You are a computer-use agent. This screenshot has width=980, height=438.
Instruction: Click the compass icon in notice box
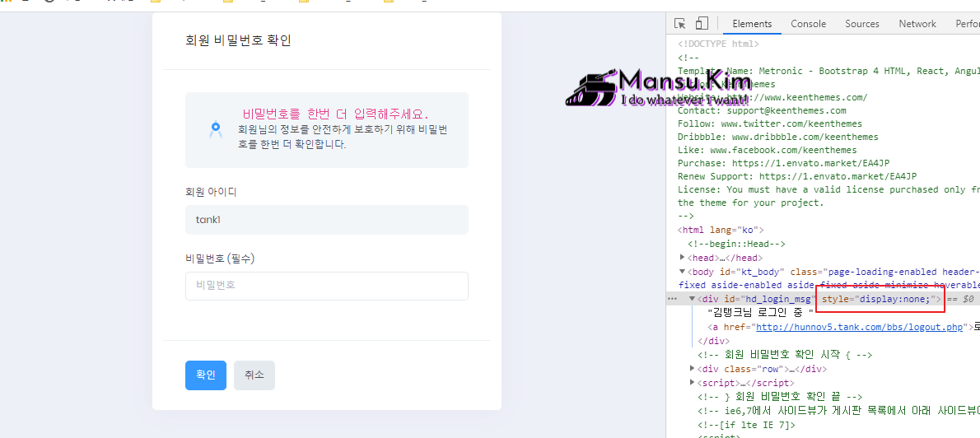pos(216,129)
